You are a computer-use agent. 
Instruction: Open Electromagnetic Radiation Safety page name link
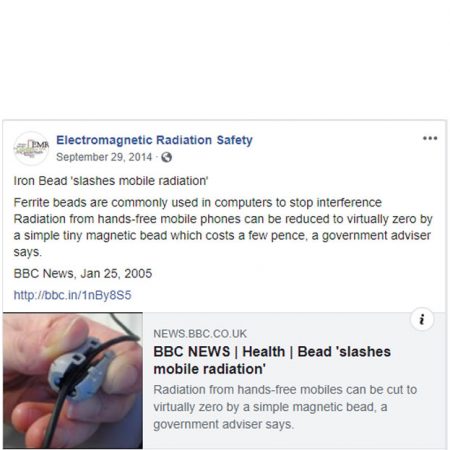[x=154, y=140]
